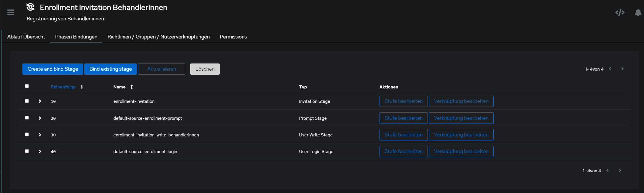Click Create and bind Stage button
Screen dimensions: 644x193
[x=53, y=69]
